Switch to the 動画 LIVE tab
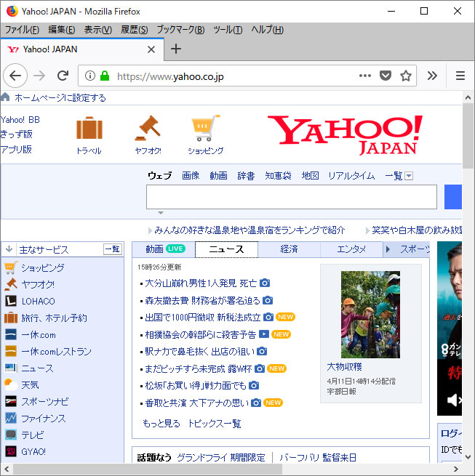 tap(164, 249)
